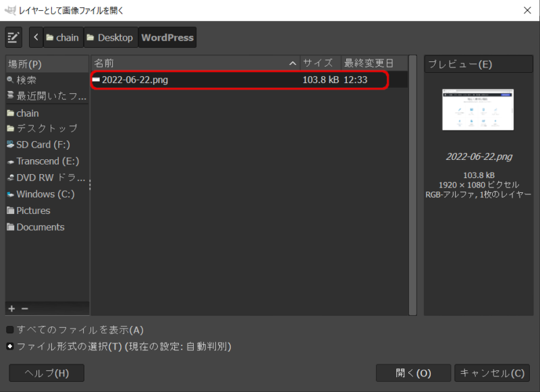540x392 pixels.
Task: Click the 103.8 kB size cell
Action: click(x=321, y=80)
